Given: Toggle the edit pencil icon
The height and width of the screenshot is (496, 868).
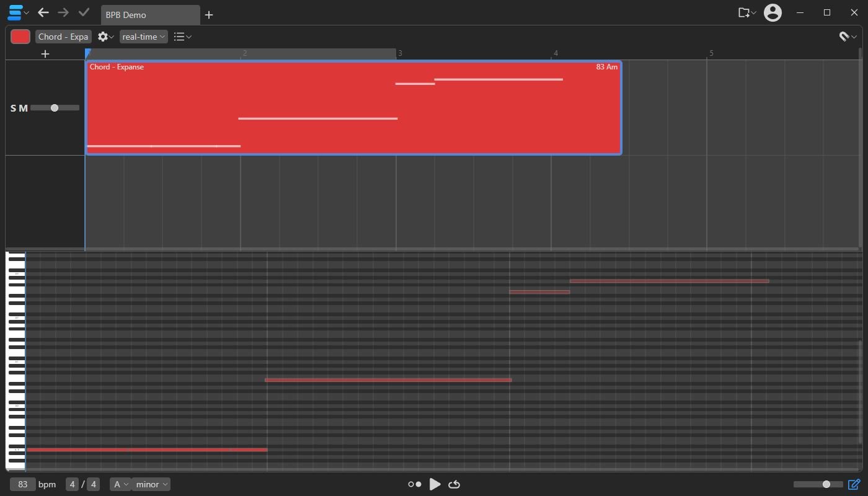Looking at the screenshot, I should point(854,484).
